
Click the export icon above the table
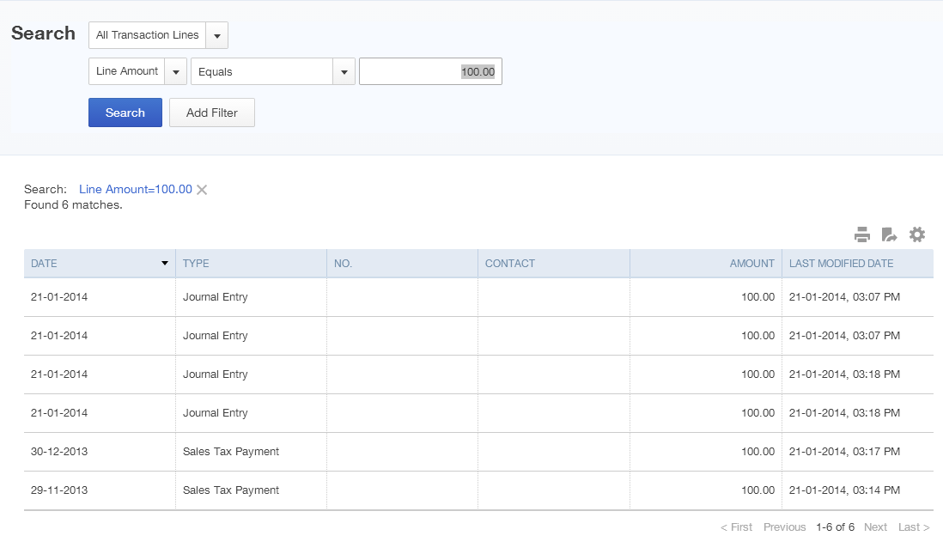(889, 234)
